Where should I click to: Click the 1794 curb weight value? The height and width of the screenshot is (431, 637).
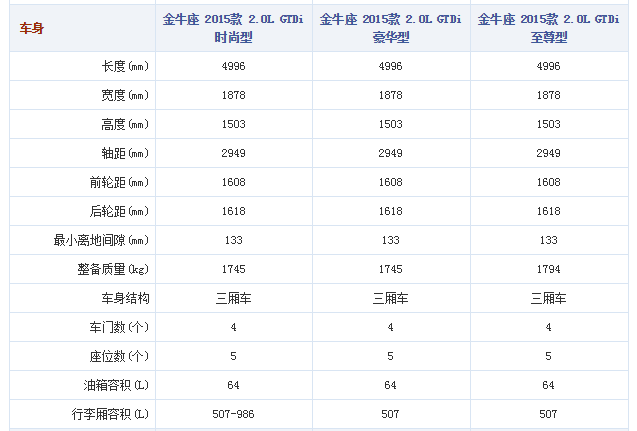548,269
